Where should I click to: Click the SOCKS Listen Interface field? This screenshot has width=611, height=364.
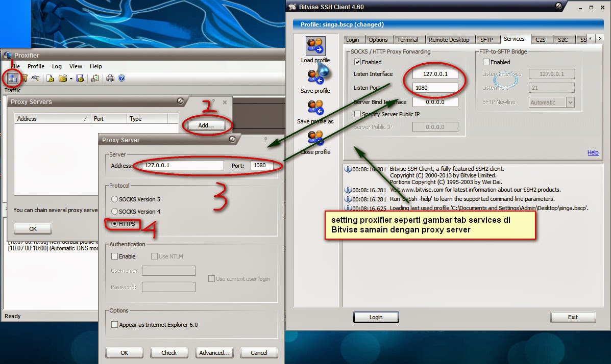(435, 74)
